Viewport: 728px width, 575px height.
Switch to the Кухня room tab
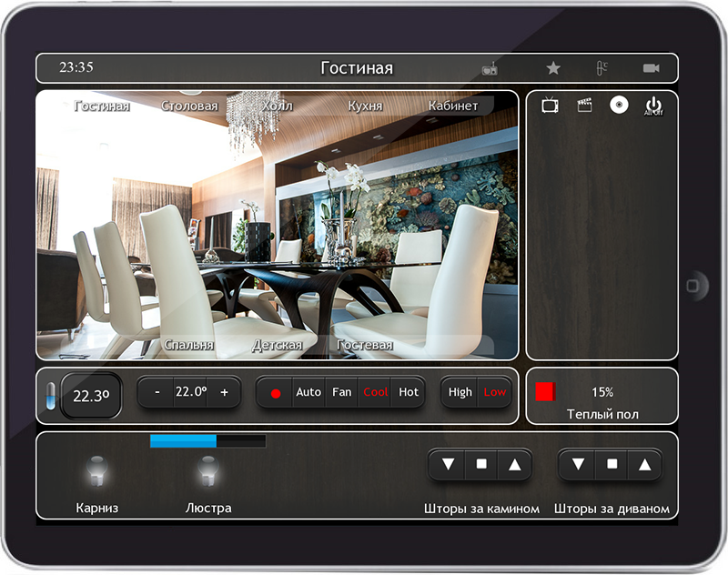(x=364, y=106)
